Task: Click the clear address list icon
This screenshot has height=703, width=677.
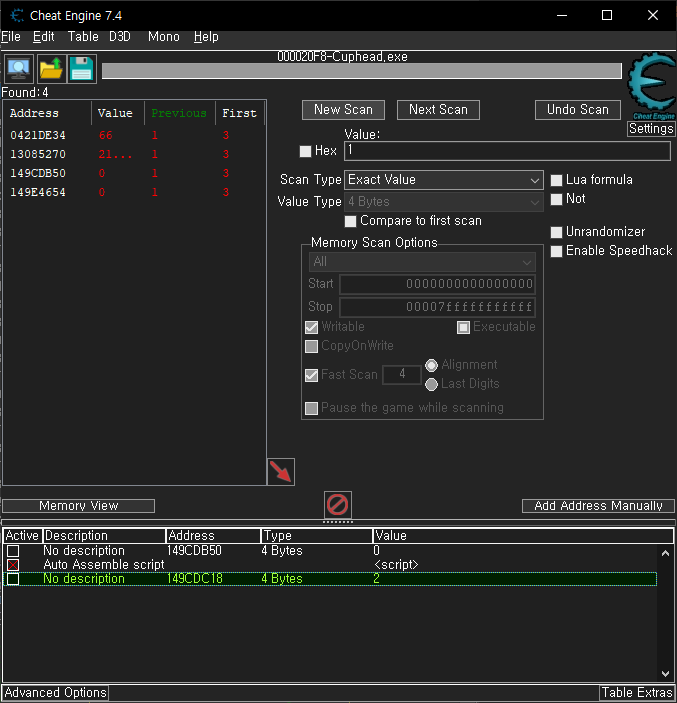Action: pyautogui.click(x=338, y=505)
